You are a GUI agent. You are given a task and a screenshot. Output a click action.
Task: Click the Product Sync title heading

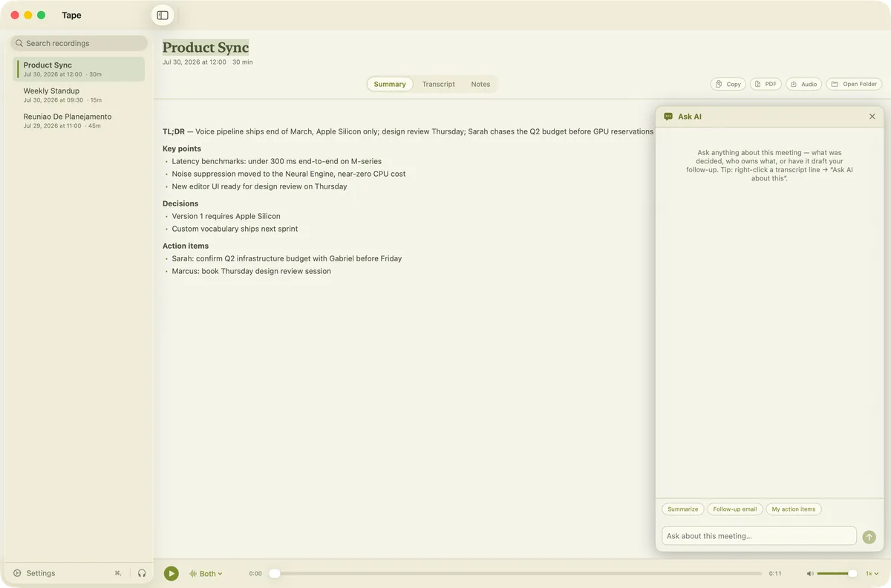[x=206, y=48]
